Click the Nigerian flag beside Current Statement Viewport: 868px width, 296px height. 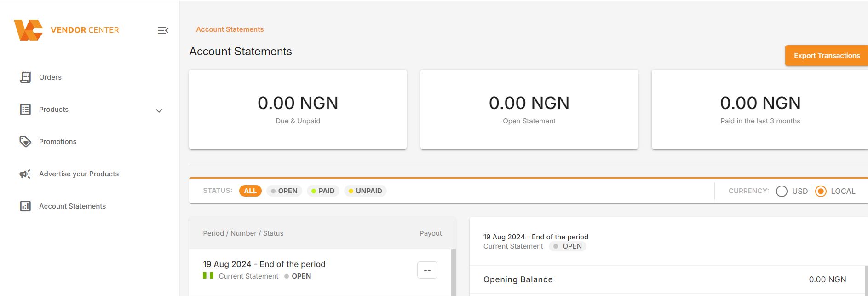point(208,275)
